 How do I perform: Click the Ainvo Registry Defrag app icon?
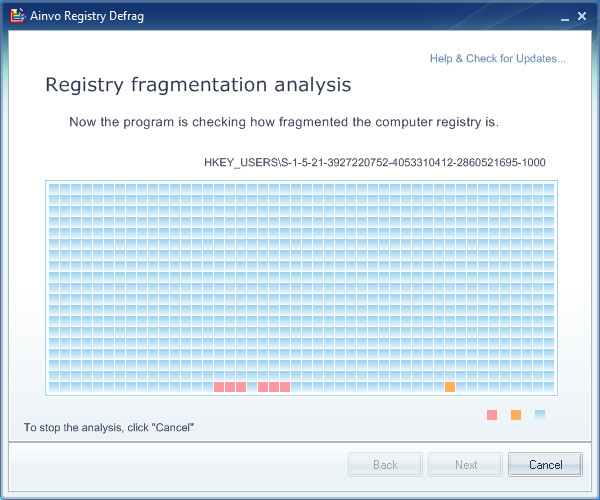[x=18, y=16]
